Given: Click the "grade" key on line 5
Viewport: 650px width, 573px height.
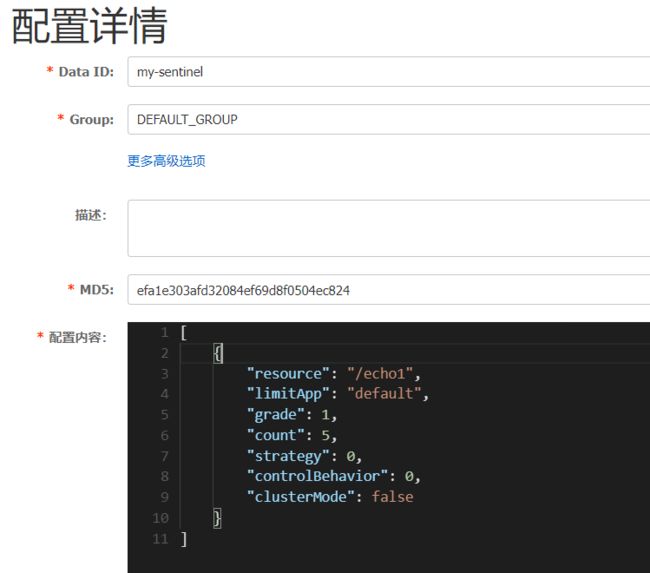Looking at the screenshot, I should pos(276,415).
